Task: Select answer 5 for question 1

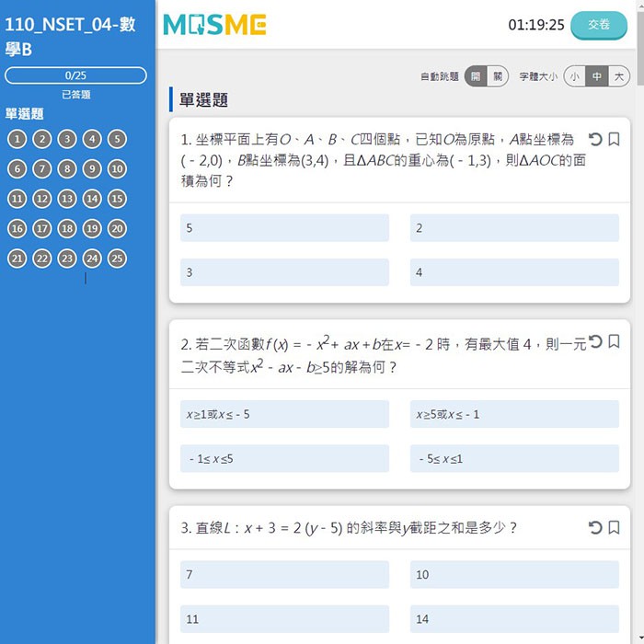Action: 284,228
